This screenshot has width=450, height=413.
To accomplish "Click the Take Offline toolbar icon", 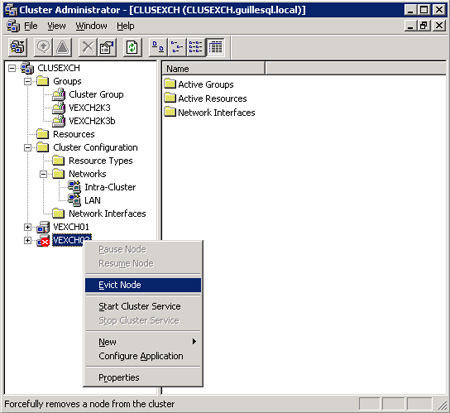I will pos(62,47).
